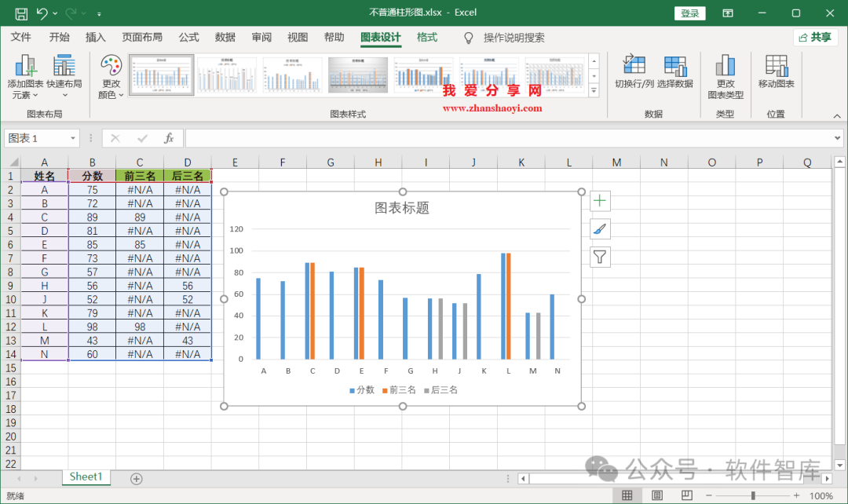This screenshot has height=504, width=848.
Task: Expand the Name Box dropdown
Action: click(x=73, y=138)
